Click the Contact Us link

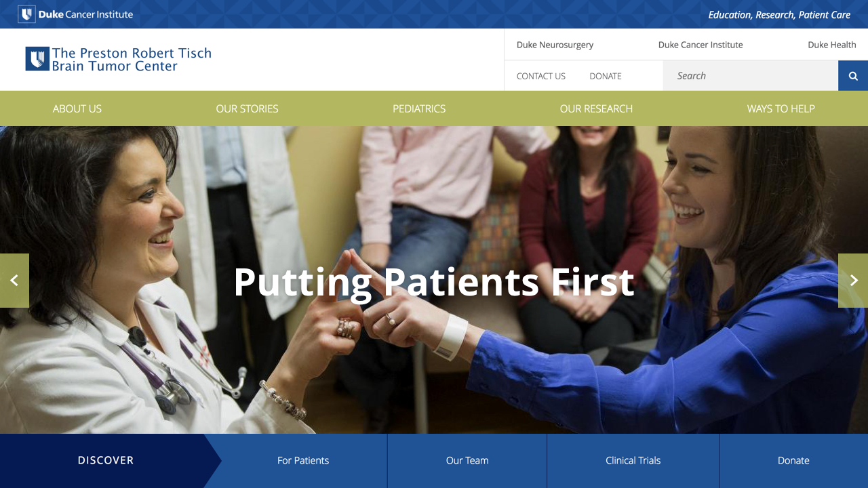tap(540, 76)
